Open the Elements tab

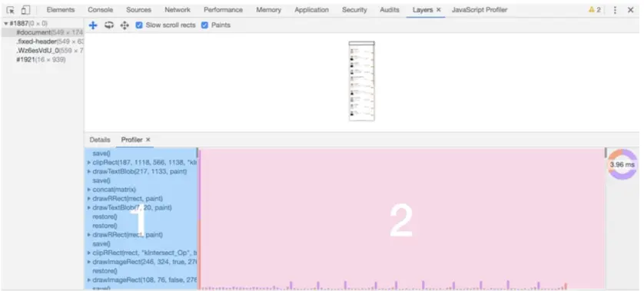[x=61, y=10]
